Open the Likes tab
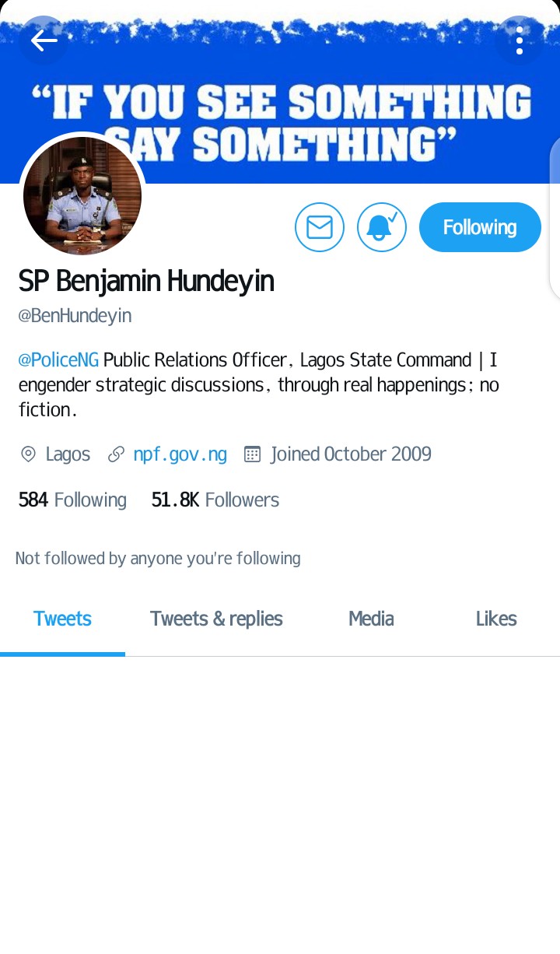The width and height of the screenshot is (560, 954). click(x=496, y=619)
